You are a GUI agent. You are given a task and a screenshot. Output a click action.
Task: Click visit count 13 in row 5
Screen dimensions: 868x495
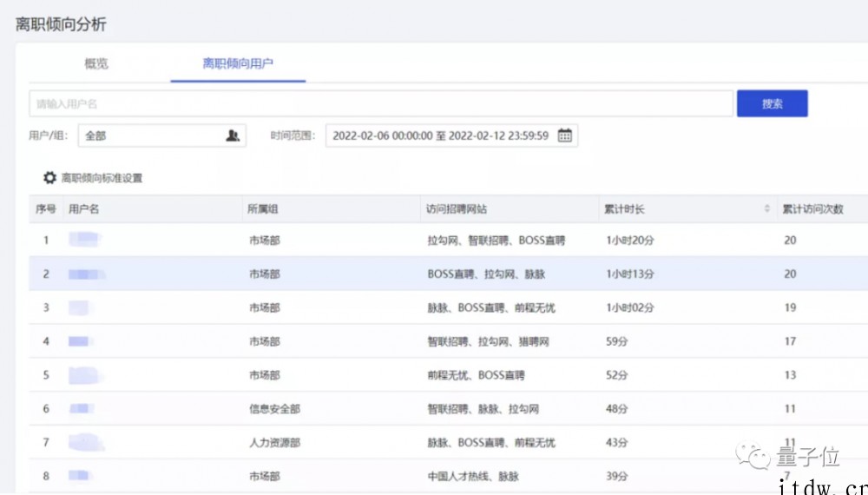[x=790, y=375]
